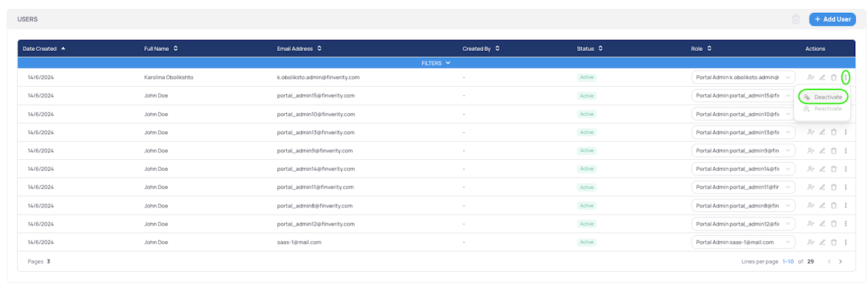Viewport: 868px width, 292px height.
Task: Click the Add User button
Action: coord(832,19)
